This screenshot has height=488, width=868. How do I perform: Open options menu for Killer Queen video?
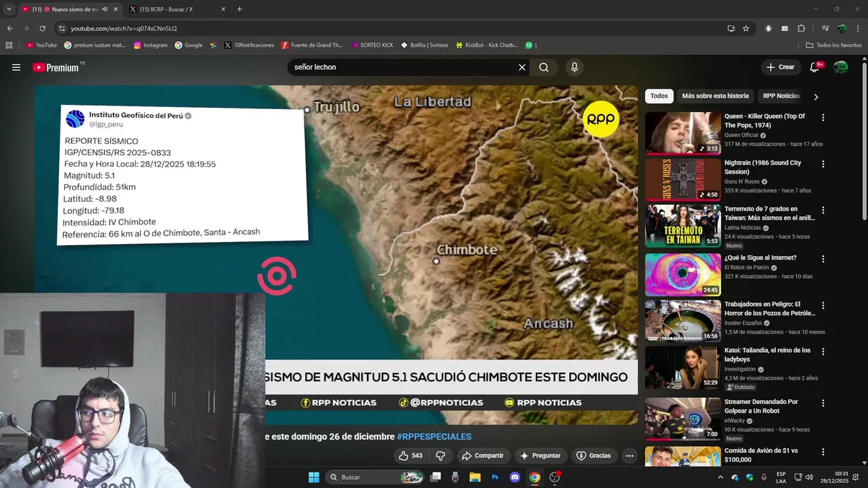[x=823, y=118]
